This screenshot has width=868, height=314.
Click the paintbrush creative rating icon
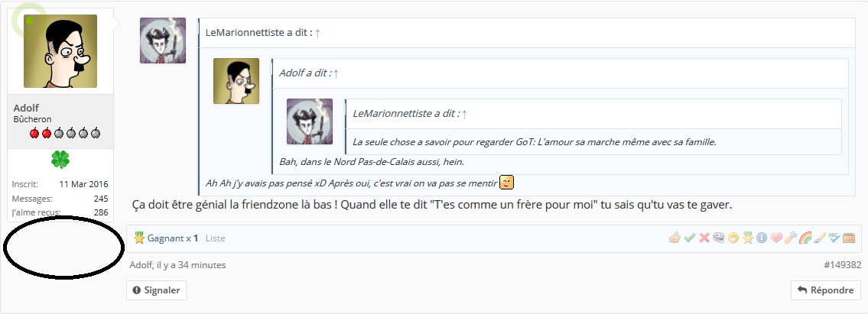point(820,238)
